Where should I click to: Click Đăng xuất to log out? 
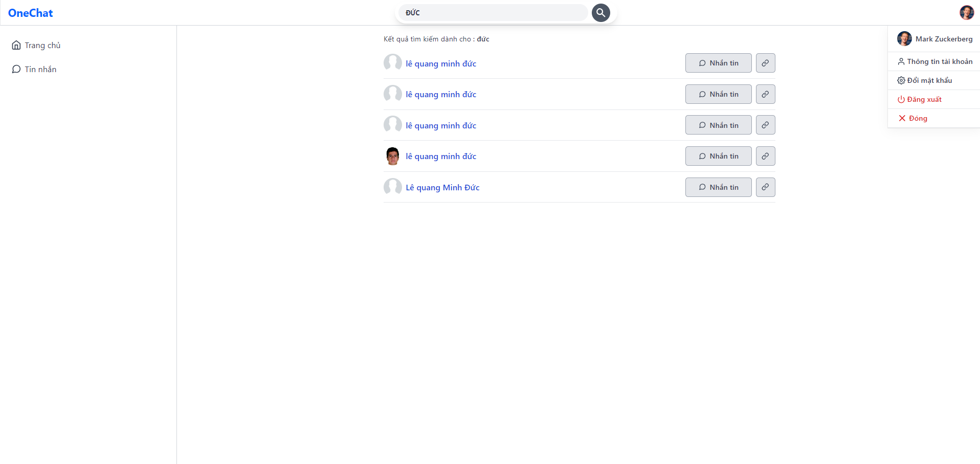click(x=920, y=99)
